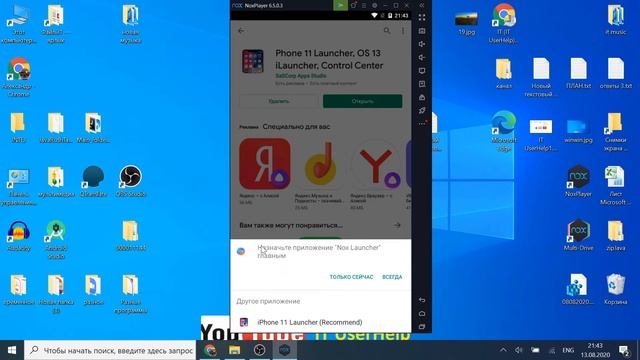Screen dimensions: 640x360
Task: Switch the ENG input language indicator
Action: click(568, 350)
